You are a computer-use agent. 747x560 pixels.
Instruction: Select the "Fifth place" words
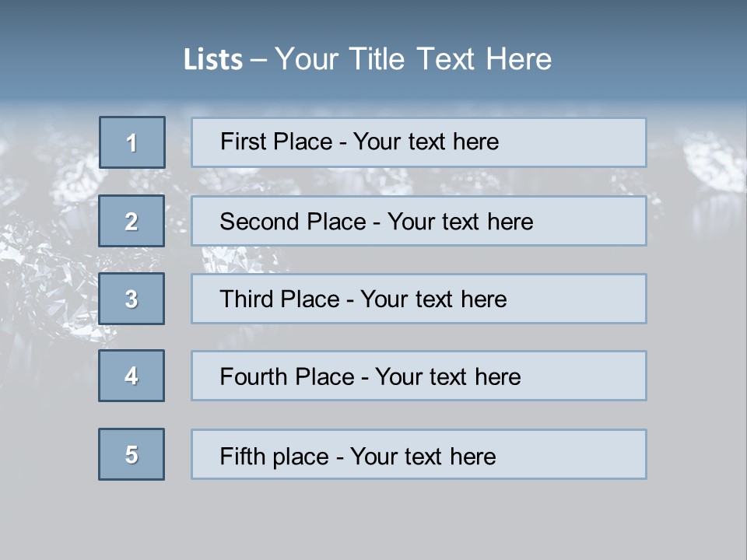(x=274, y=457)
